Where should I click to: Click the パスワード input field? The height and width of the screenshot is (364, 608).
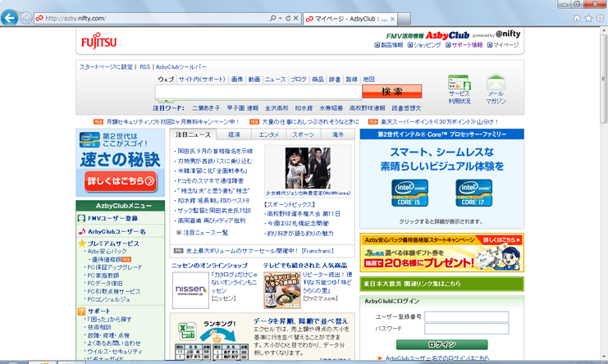click(467, 329)
